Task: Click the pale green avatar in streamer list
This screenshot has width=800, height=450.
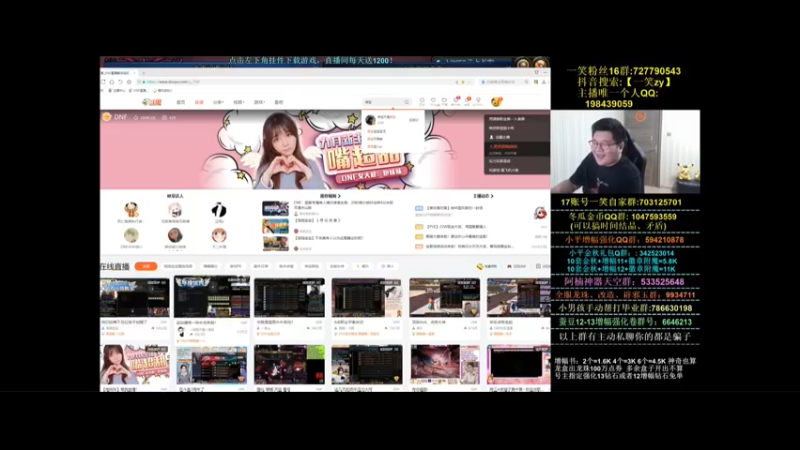Action: coord(131,235)
